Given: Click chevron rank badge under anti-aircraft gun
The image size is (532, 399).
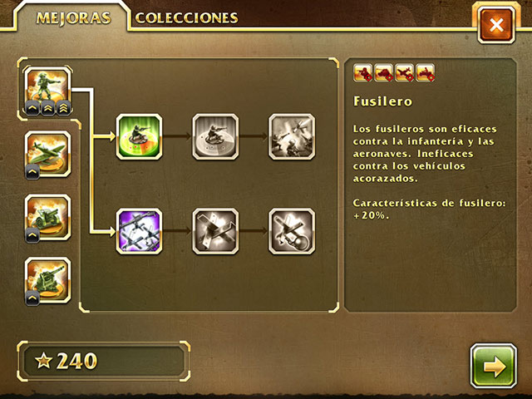Looking at the screenshot, I should [32, 298].
